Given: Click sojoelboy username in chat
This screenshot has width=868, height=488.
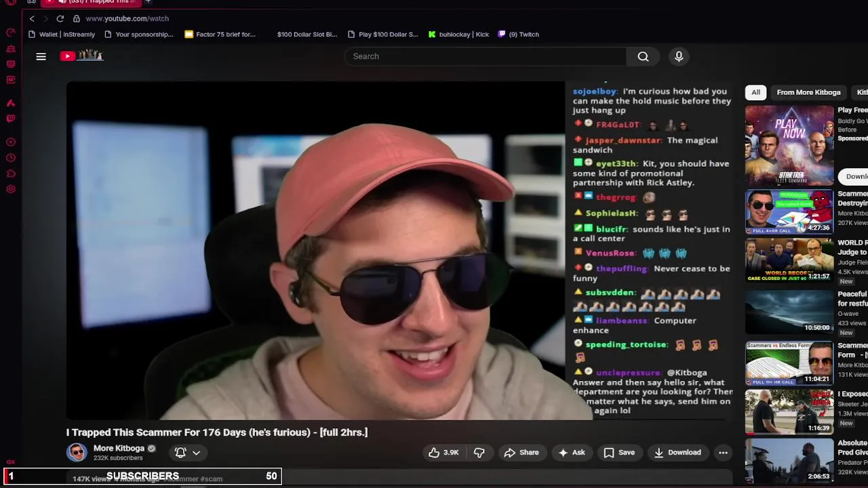Looking at the screenshot, I should coord(595,91).
